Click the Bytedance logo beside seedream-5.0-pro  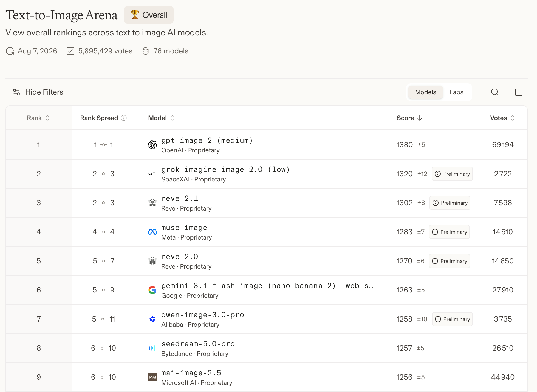pos(152,348)
